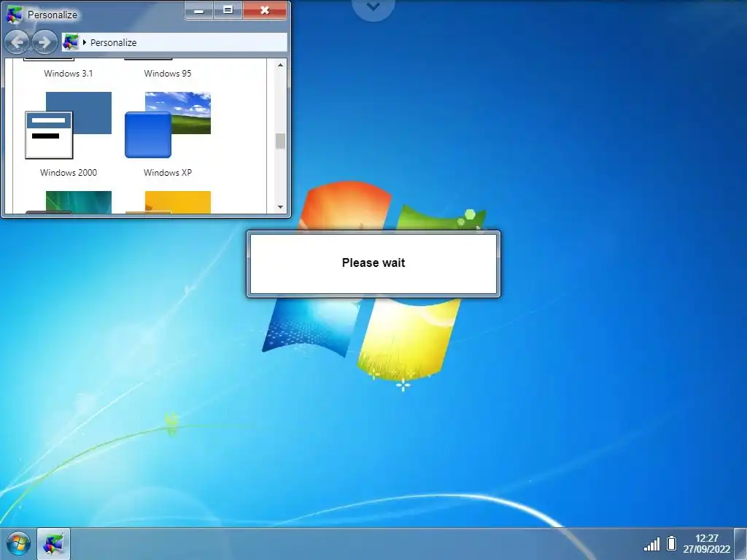The height and width of the screenshot is (560, 747).
Task: Click the Please wait message box
Action: point(373,264)
